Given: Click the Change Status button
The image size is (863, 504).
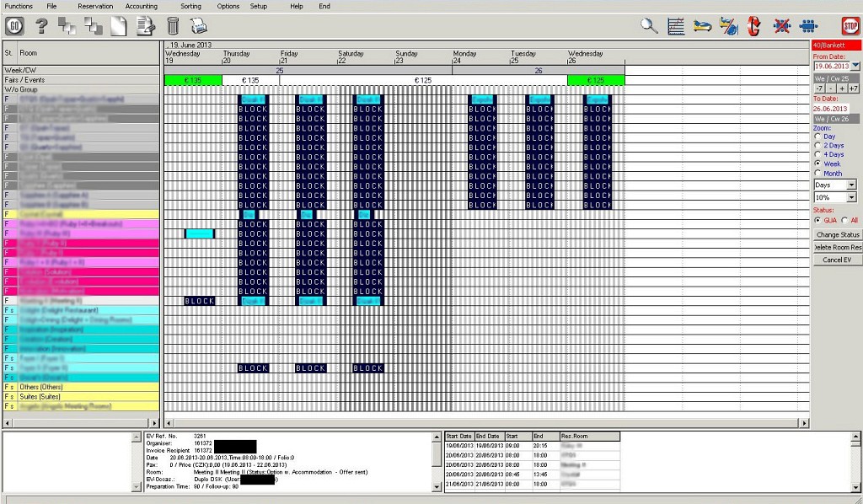Looking at the screenshot, I should (x=838, y=234).
